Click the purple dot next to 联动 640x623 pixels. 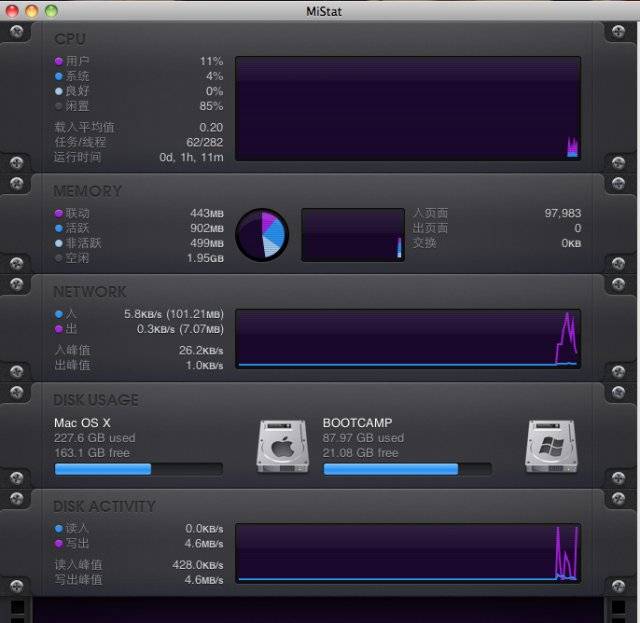[x=59, y=213]
